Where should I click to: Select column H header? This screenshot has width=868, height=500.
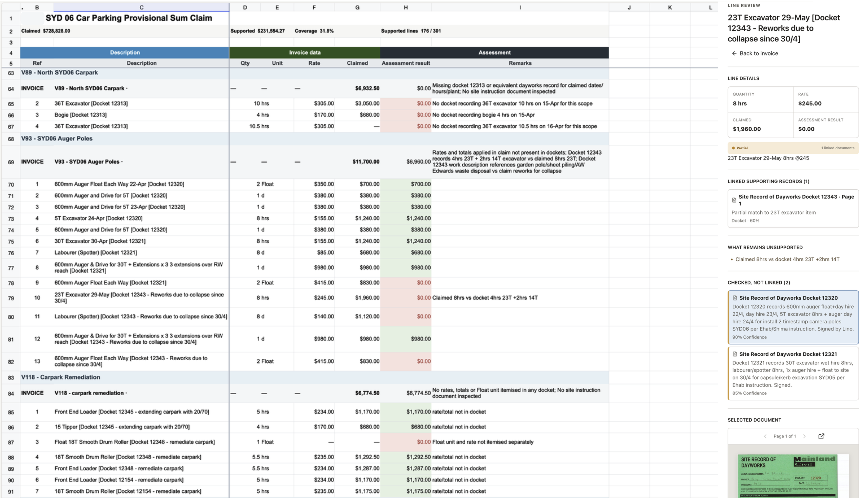pos(405,7)
